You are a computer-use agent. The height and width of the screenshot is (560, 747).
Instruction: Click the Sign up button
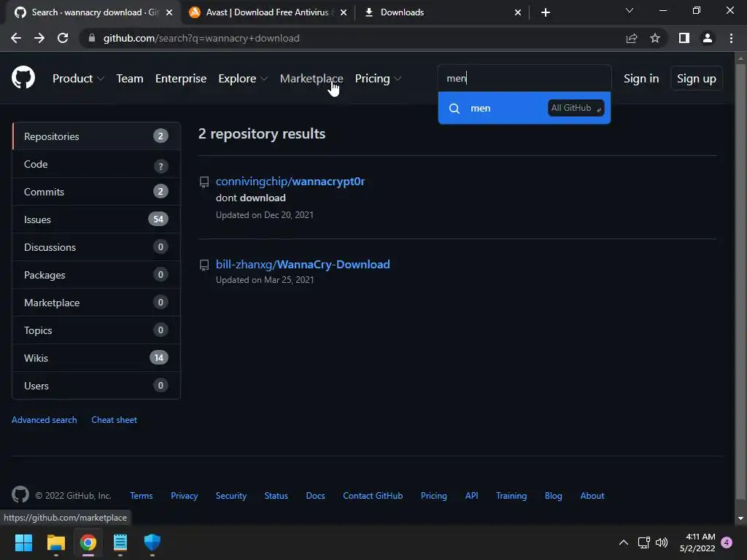point(697,79)
